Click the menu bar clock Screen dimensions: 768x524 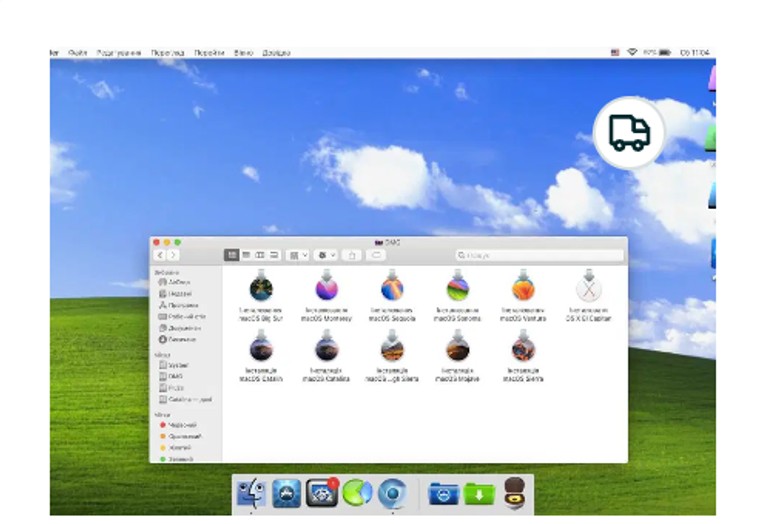[x=695, y=52]
